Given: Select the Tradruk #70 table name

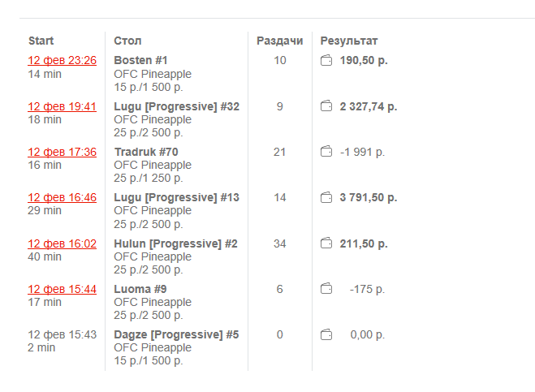Looking at the screenshot, I should point(146,152).
